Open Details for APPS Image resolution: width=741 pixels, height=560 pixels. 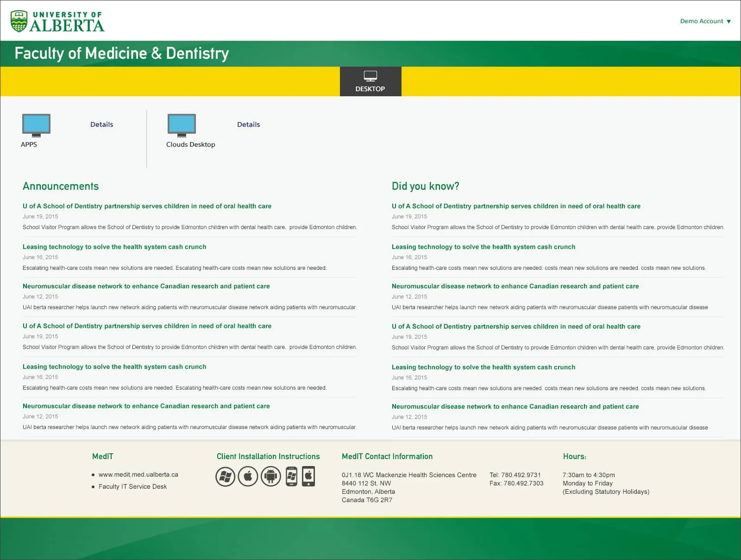click(x=101, y=124)
